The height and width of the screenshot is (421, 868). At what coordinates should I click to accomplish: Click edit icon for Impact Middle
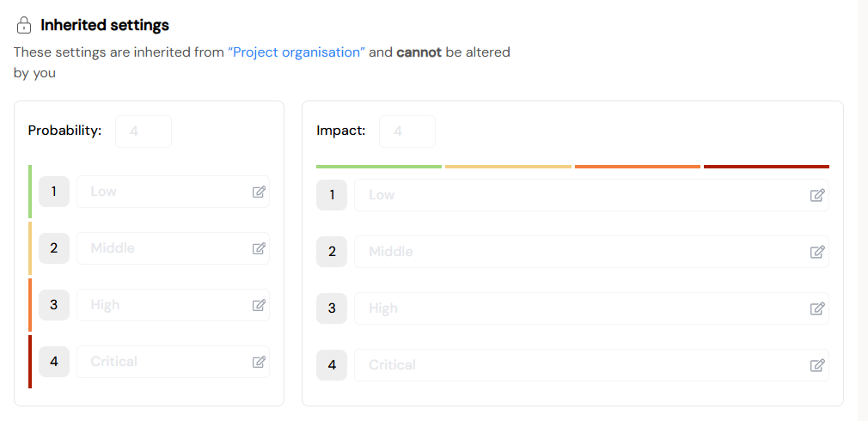click(x=817, y=252)
